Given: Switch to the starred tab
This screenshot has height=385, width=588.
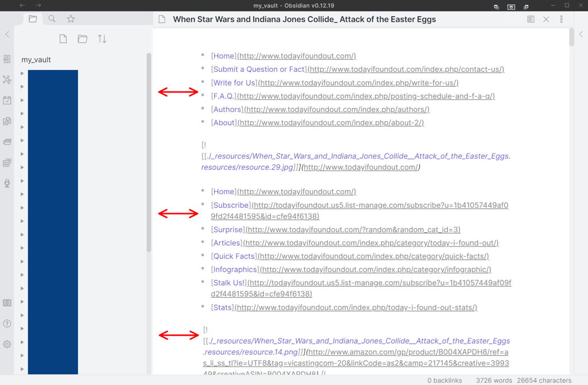Looking at the screenshot, I should [x=71, y=19].
